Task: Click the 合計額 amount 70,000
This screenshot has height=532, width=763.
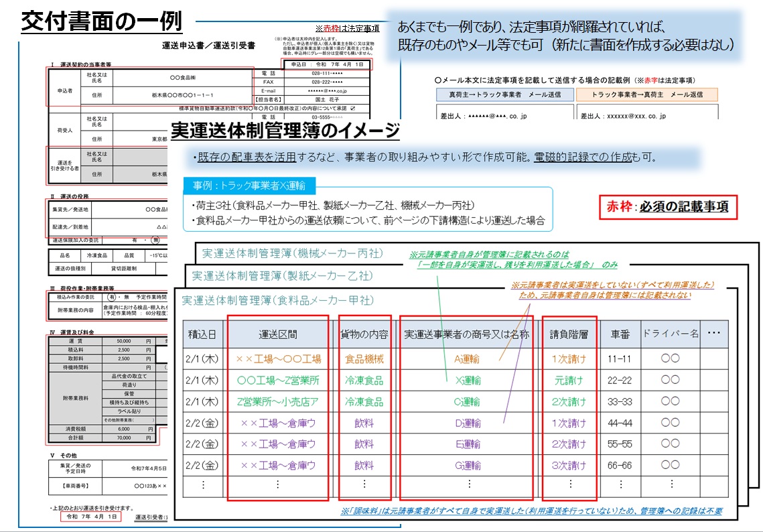Action: (124, 438)
